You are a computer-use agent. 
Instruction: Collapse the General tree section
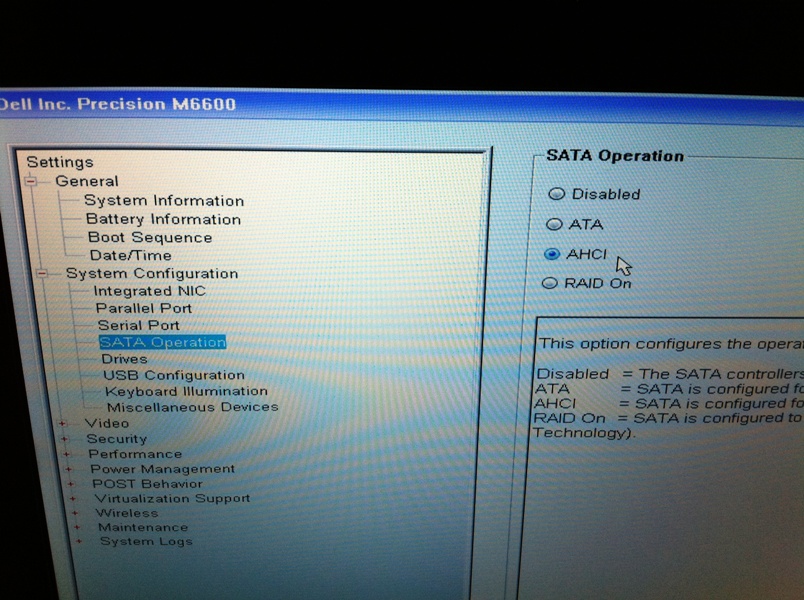click(x=31, y=181)
